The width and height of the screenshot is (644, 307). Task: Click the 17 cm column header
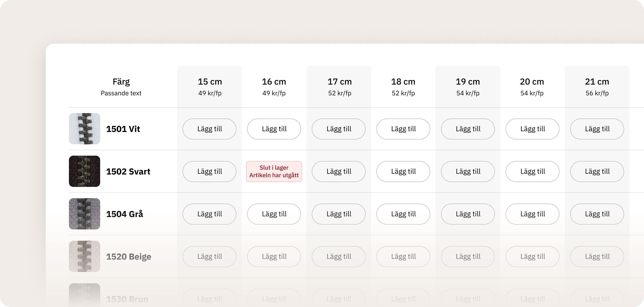click(x=339, y=82)
